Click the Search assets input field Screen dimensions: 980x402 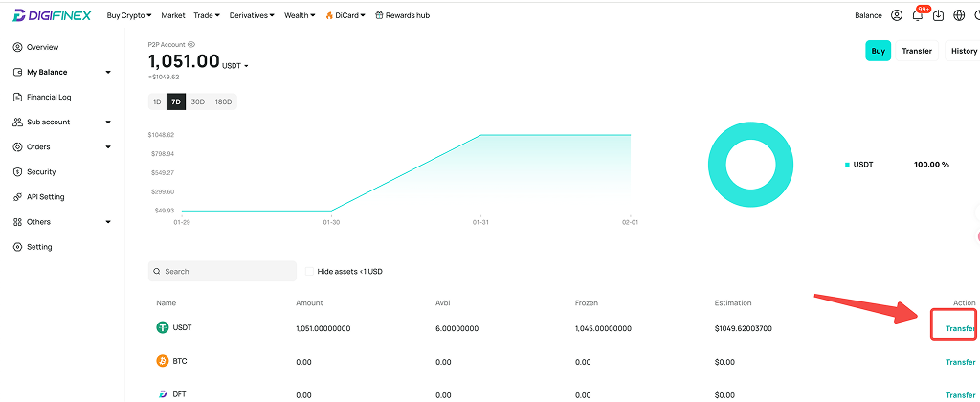(x=222, y=271)
